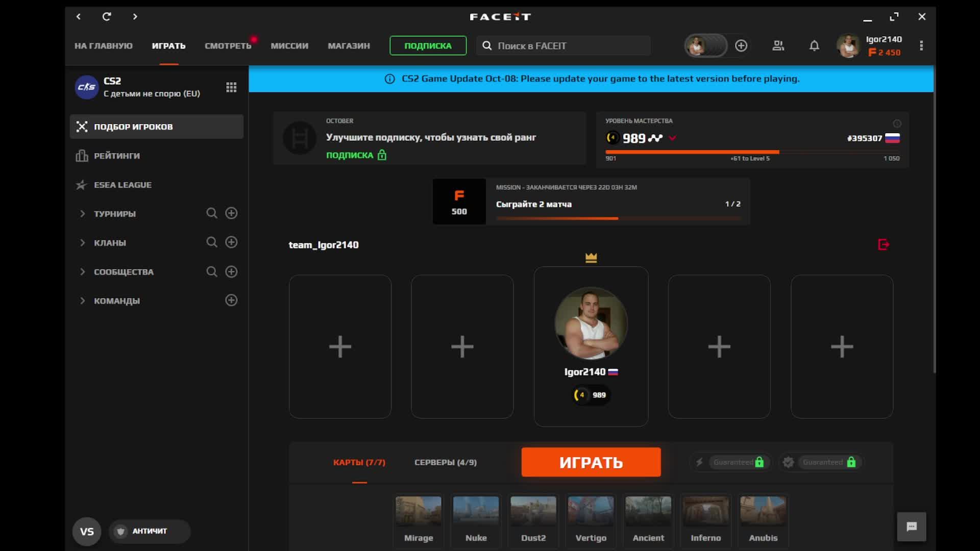Expand the Сообщества section chevron
Screen dimensions: 980x551
click(x=82, y=272)
